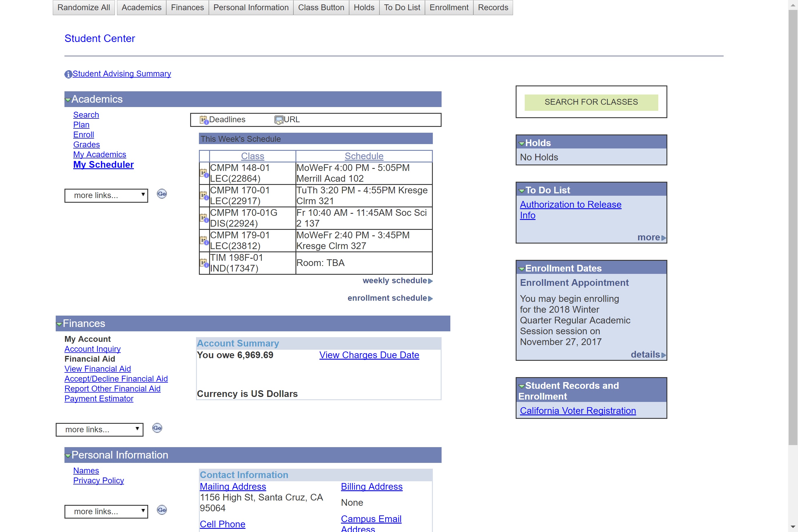Screen dimensions: 798x532
Task: Click deadline icon for CMPM 179-01 row
Action: tap(204, 241)
